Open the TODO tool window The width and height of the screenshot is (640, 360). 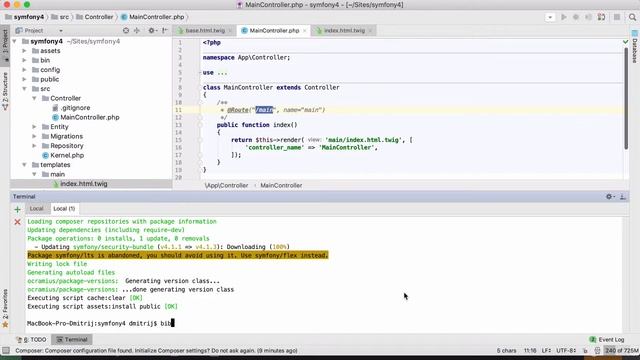coord(31,340)
